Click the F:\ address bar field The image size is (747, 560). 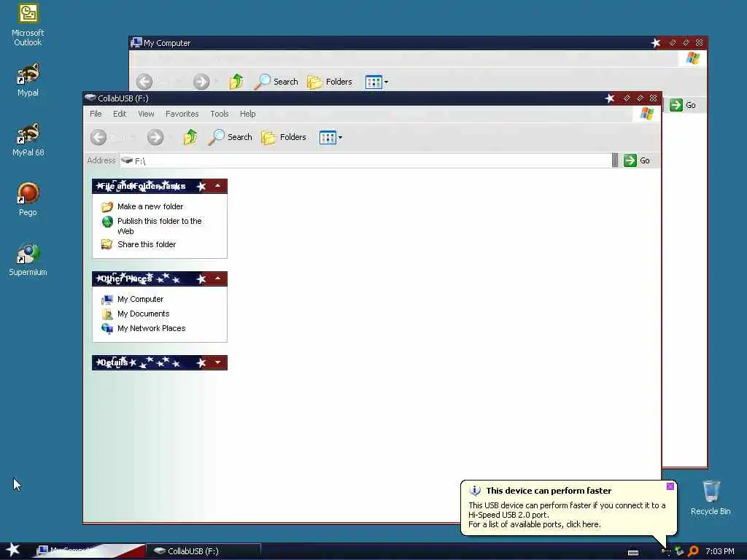coord(365,160)
